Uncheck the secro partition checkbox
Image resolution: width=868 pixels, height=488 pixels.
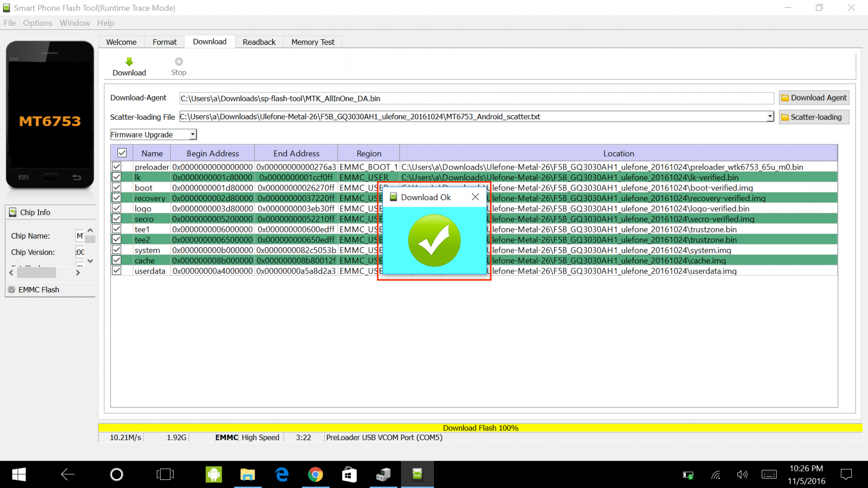tap(117, 218)
